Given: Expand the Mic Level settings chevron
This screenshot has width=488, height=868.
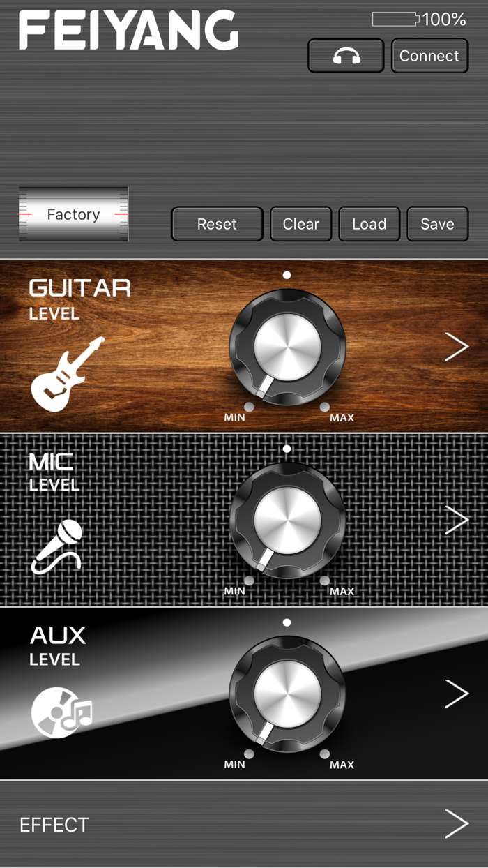Looking at the screenshot, I should pos(457,520).
